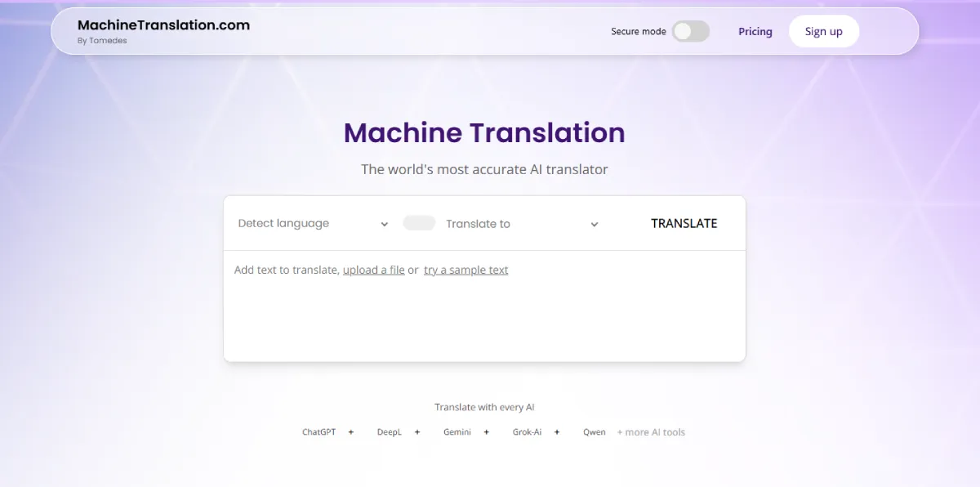Select Grok-Ai in the AI tools row

[x=527, y=432]
